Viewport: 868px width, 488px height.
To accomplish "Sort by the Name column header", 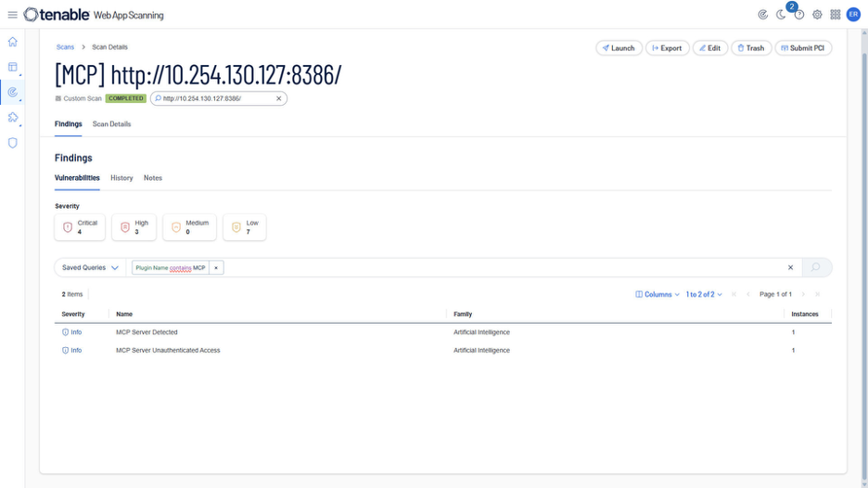I will point(124,315).
